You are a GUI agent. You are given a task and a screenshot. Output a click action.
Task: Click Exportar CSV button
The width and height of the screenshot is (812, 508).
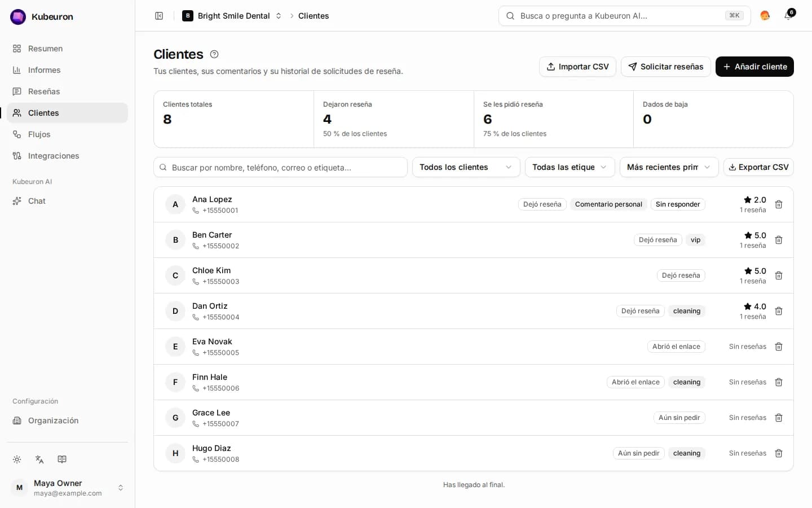pyautogui.click(x=758, y=167)
